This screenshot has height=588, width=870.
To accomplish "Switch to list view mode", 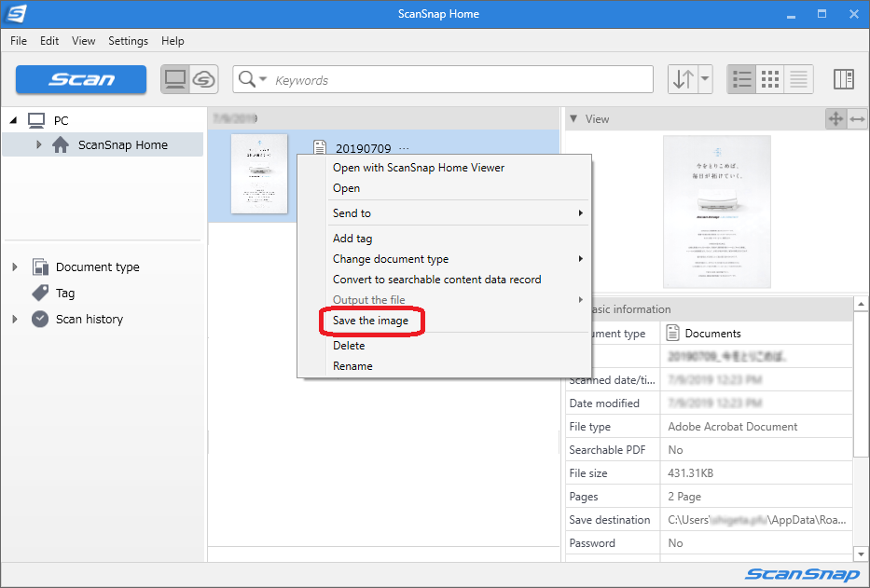I will tap(741, 79).
